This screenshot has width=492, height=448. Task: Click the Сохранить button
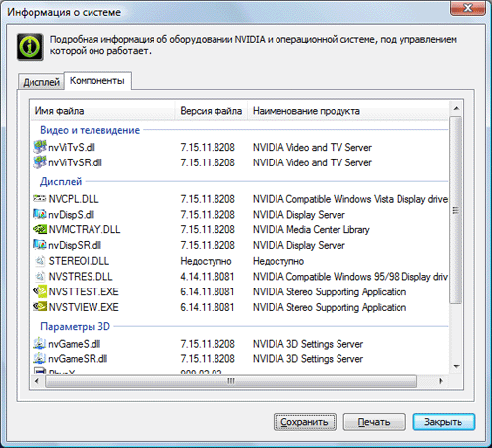coord(305,422)
